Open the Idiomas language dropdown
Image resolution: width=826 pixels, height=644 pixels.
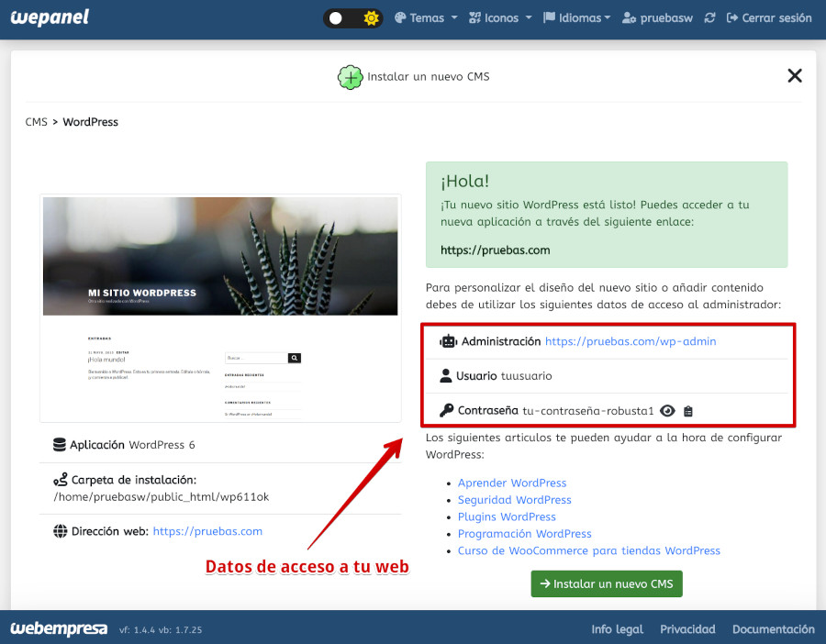577,18
